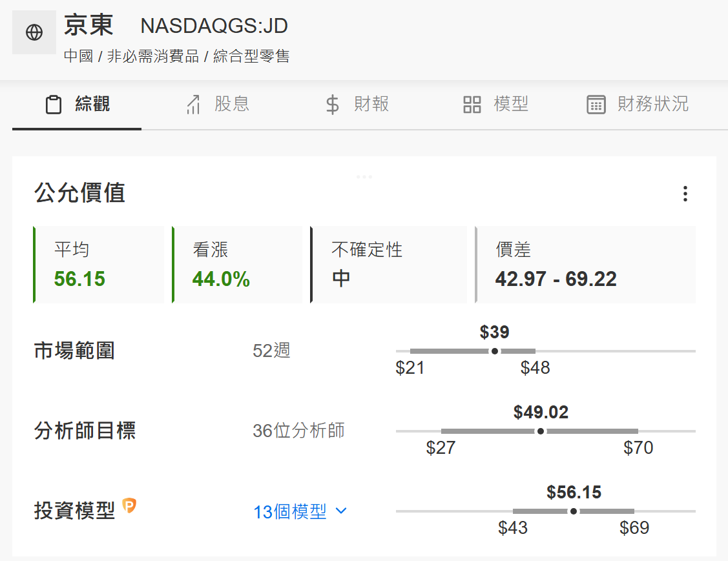Click the orange Pro badge near 投資模型
This screenshot has height=561, width=728.
(129, 506)
